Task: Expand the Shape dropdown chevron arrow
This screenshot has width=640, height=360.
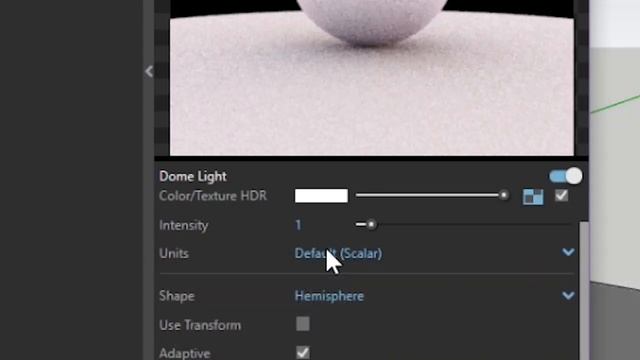Action: pos(568,295)
